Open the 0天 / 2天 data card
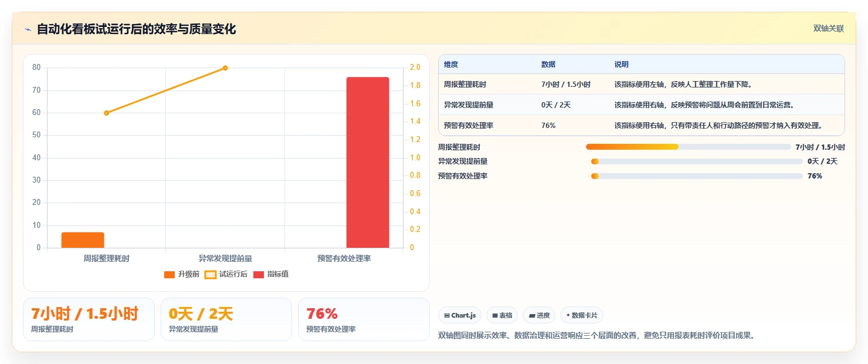Image resolution: width=868 pixels, height=364 pixels. (x=226, y=319)
